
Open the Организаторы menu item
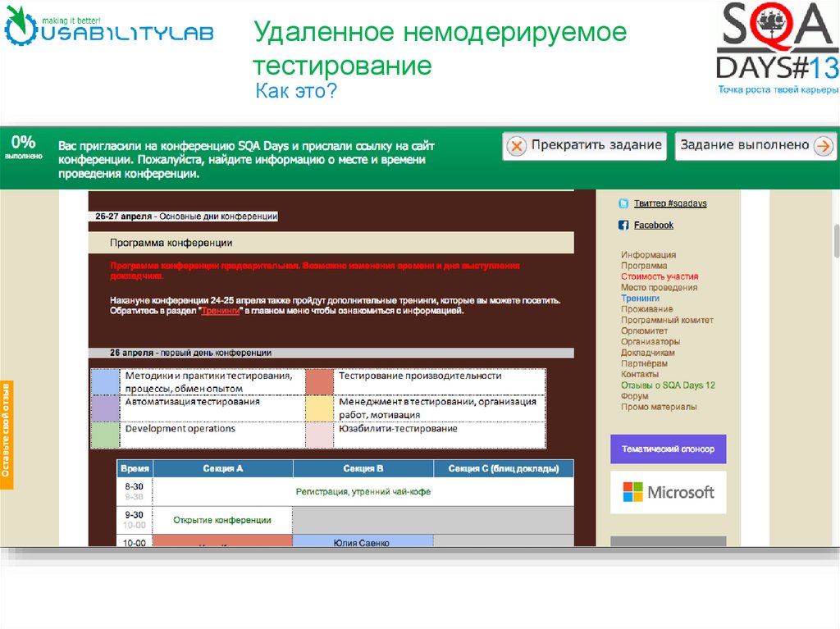pos(651,342)
